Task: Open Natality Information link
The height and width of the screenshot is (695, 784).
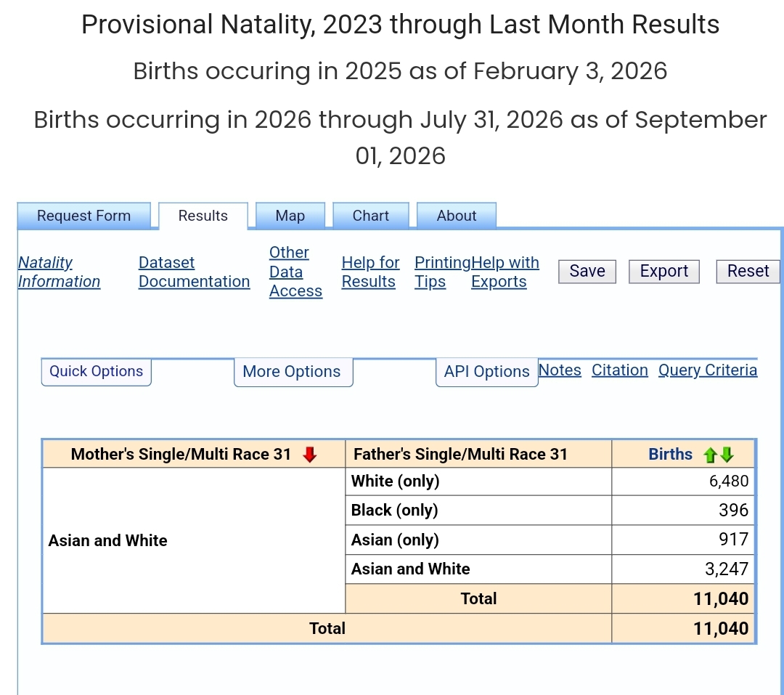Action: click(59, 272)
